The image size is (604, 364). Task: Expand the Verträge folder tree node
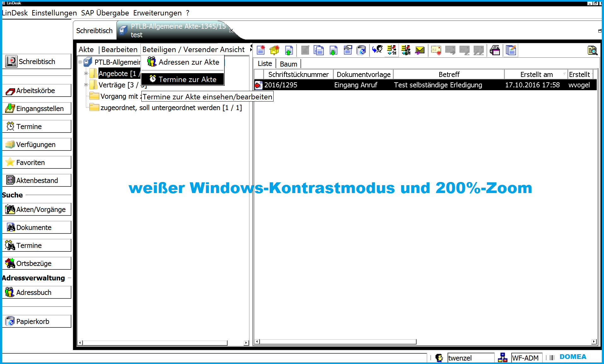coord(86,85)
